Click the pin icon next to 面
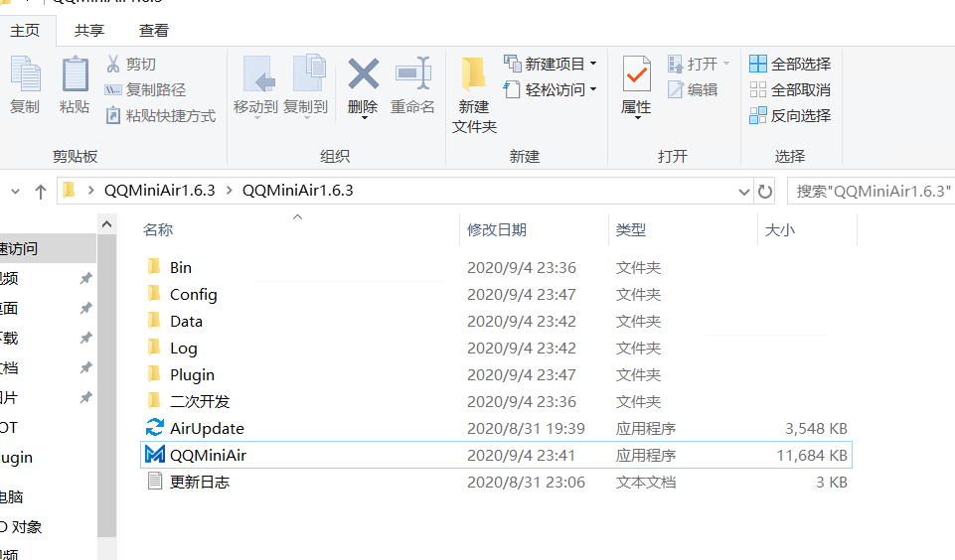955x560 pixels. (x=85, y=308)
